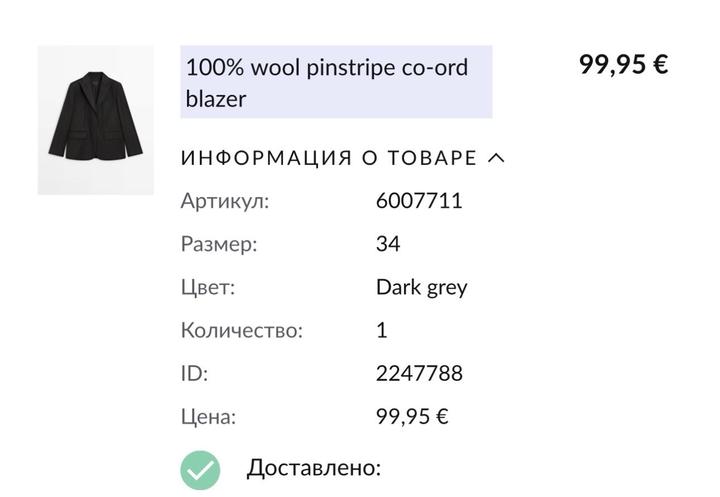Click the bold 99,95 € price at top
This screenshot has width=720, height=497.
[x=623, y=65]
